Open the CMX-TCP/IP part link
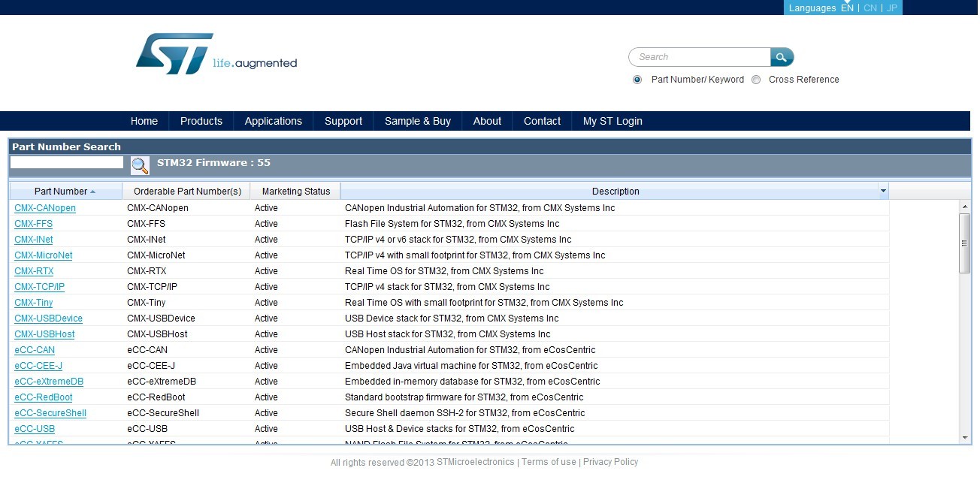 click(x=40, y=287)
